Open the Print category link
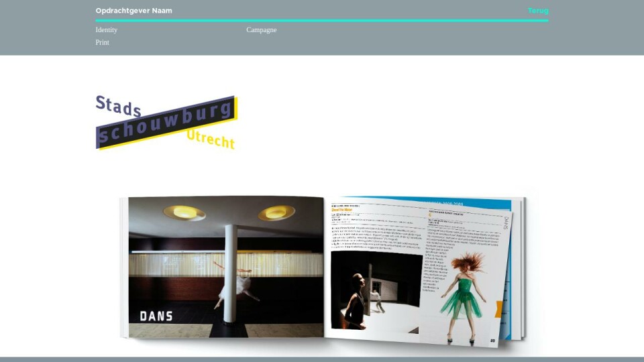Screen dimensions: 644x362 (102, 42)
